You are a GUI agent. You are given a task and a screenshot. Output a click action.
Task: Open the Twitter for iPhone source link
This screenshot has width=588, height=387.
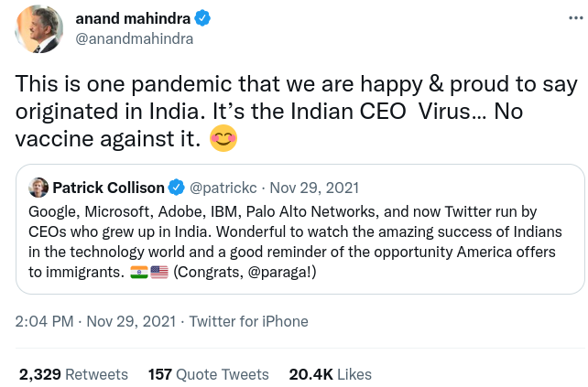point(248,321)
